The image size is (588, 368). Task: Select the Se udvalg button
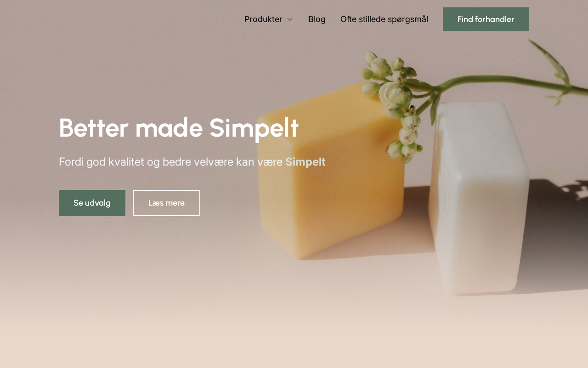coord(92,203)
